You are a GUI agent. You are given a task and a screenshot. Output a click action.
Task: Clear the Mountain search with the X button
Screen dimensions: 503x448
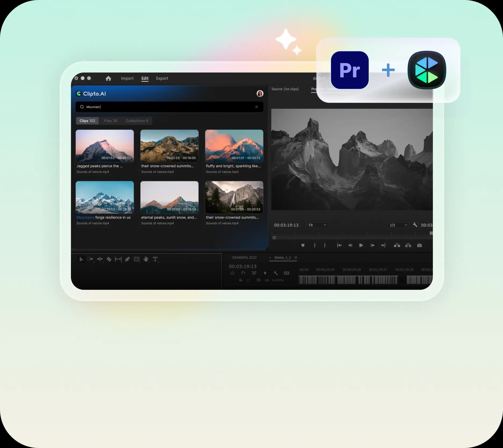pos(257,107)
